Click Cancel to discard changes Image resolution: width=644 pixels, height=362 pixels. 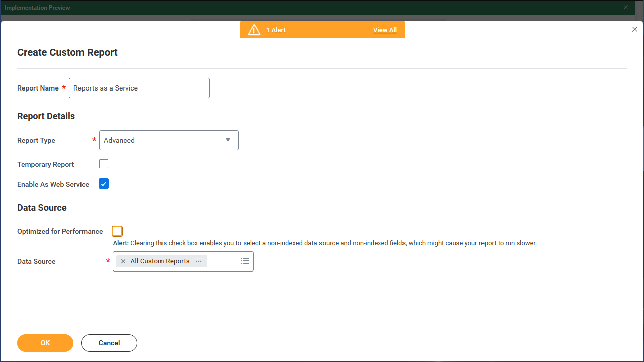pyautogui.click(x=109, y=343)
